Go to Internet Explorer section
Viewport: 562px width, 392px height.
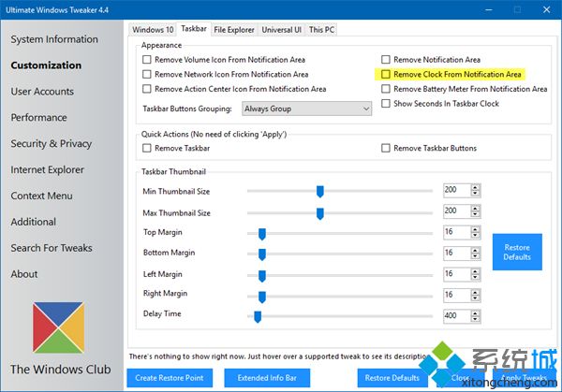[47, 169]
